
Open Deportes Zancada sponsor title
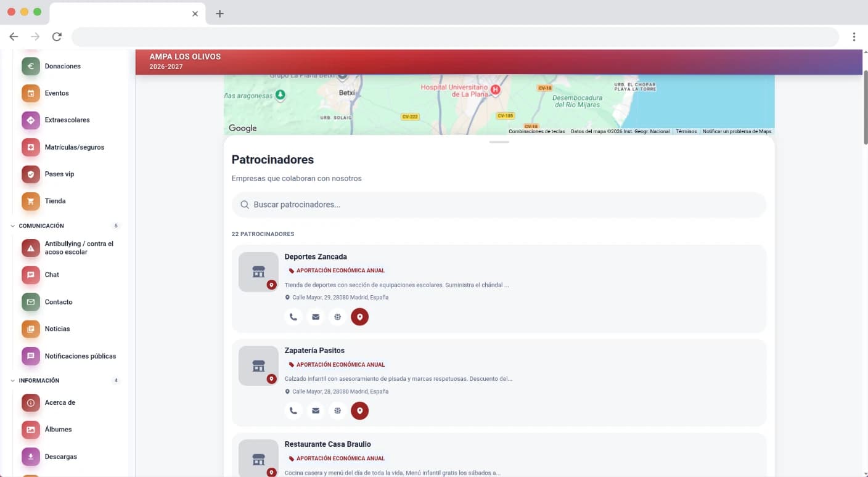(316, 256)
